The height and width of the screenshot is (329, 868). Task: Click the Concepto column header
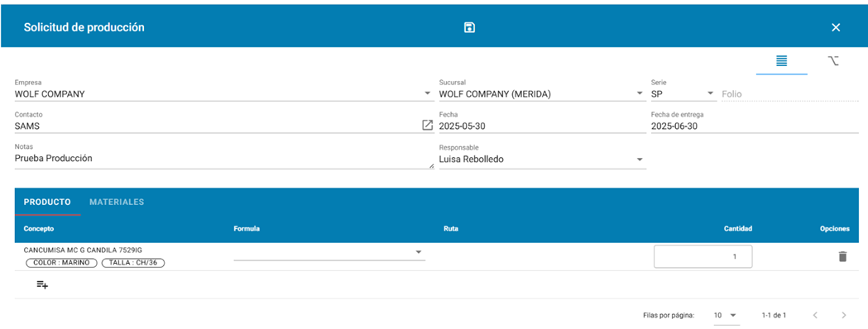[x=39, y=228]
